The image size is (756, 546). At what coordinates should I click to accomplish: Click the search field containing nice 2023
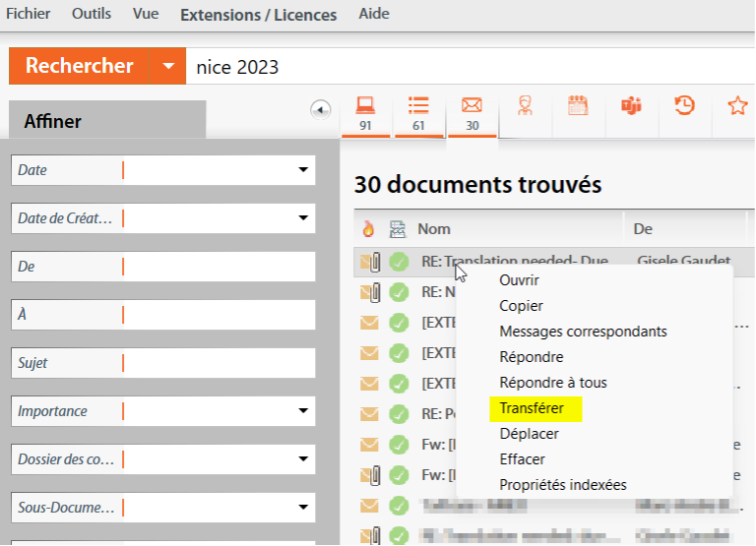463,67
